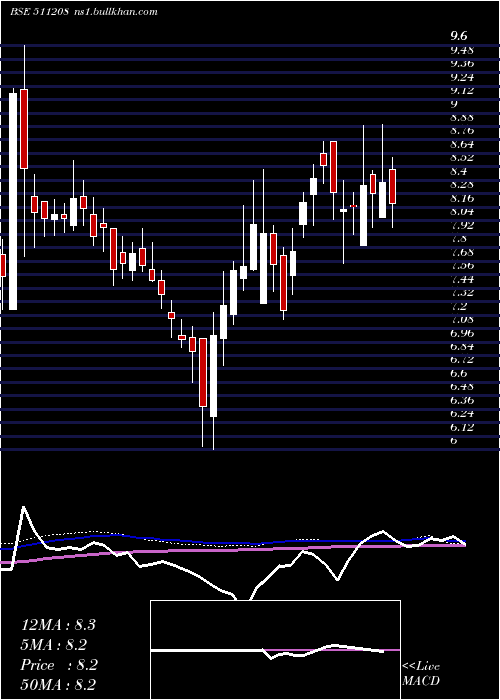Click the '5MA : 8.2' readout
The width and height of the screenshot is (500, 700).
(54, 645)
